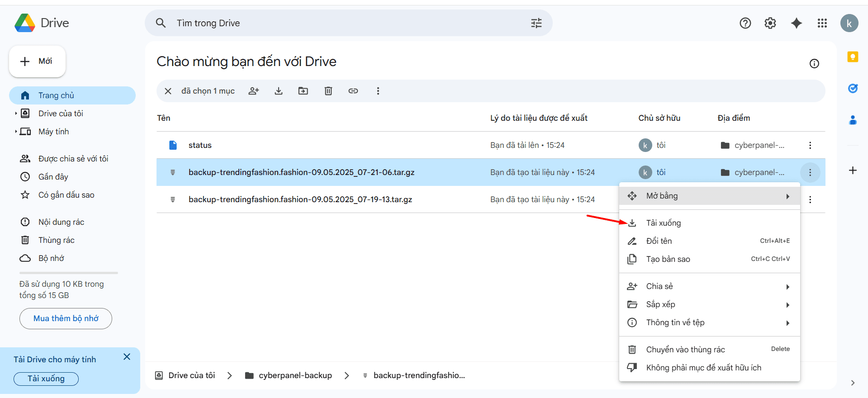Screen dimensions: 868x398
Task: Click the Mới new item button
Action: click(38, 62)
